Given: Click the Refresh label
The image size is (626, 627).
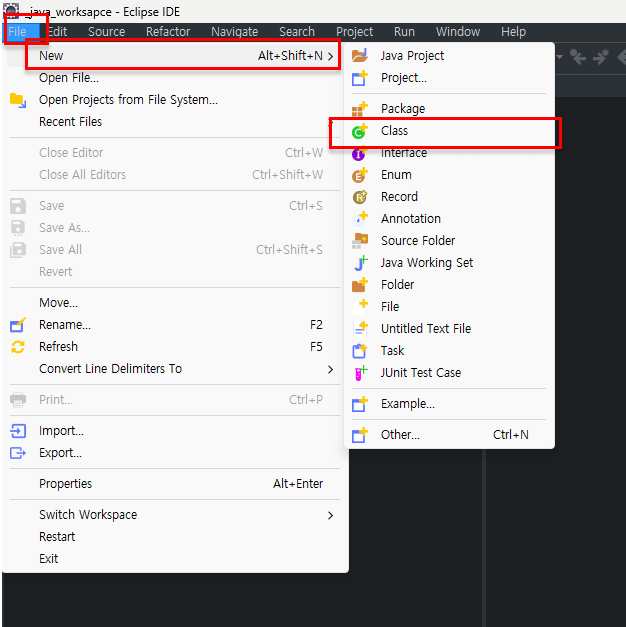Looking at the screenshot, I should [58, 347].
